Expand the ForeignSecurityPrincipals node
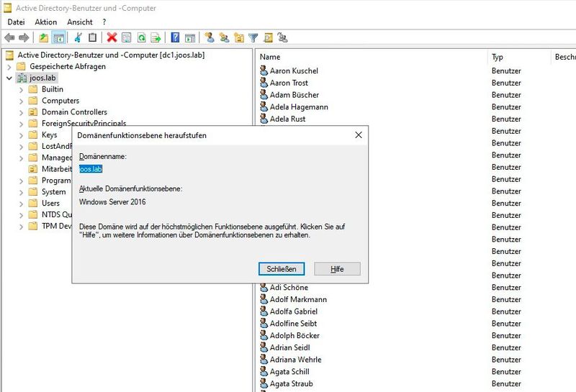Image resolution: width=576 pixels, height=392 pixels. tap(22, 124)
